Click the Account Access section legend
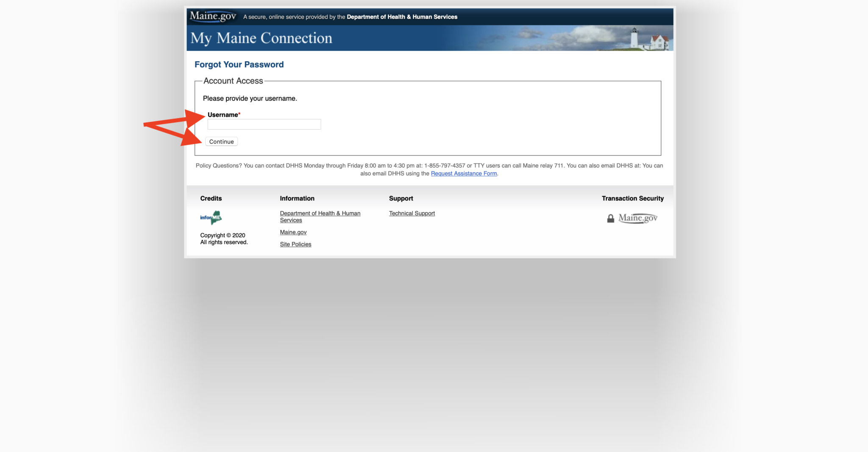 (x=233, y=81)
